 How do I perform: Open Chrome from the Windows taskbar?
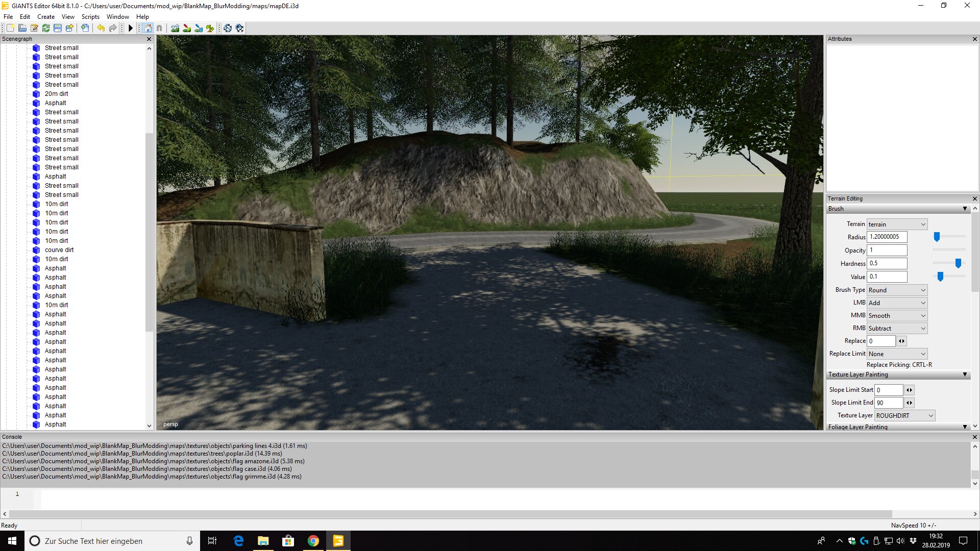click(x=313, y=541)
